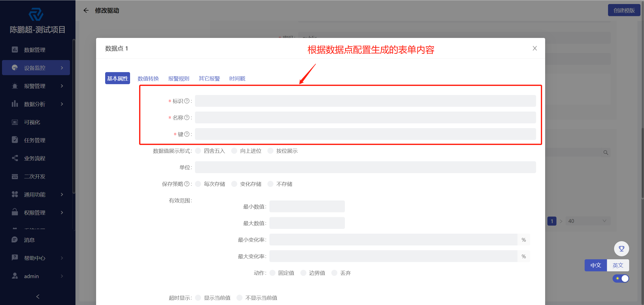The height and width of the screenshot is (305, 644).
Task: Click the 数据管理 chart icon
Action: [15, 50]
